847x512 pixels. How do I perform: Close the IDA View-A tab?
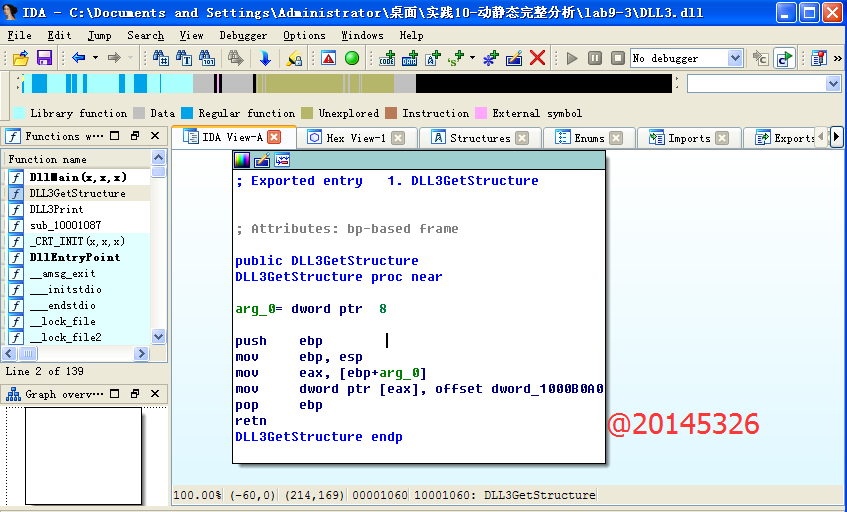[x=274, y=137]
